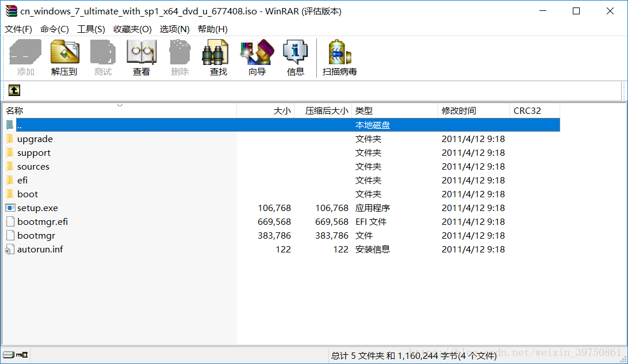
Task: Start 扫描病毒 (Virus scan) toolbar icon
Action: click(x=339, y=52)
